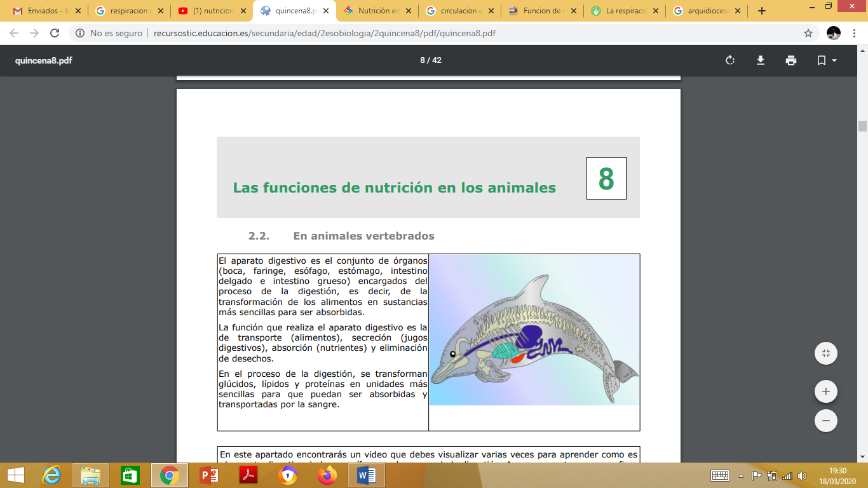Print the PDF document
This screenshot has height=488, width=868.
tap(791, 60)
